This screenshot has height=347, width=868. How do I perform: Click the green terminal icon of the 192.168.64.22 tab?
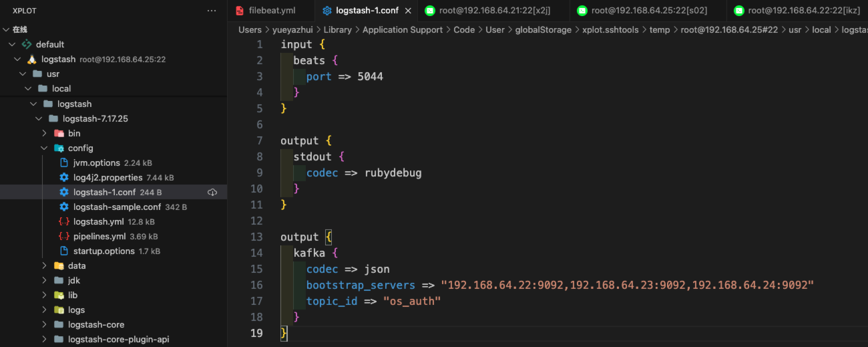pos(739,11)
